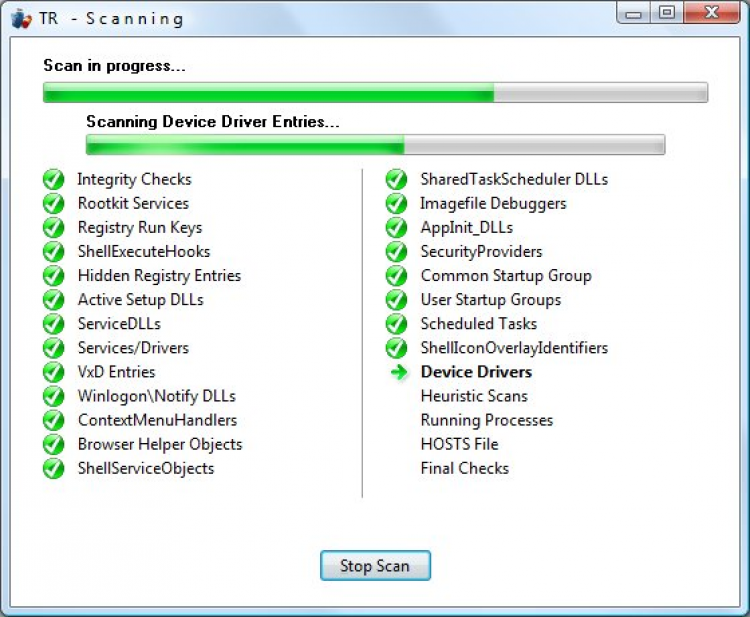Click the bold Device Drivers label

click(x=476, y=372)
